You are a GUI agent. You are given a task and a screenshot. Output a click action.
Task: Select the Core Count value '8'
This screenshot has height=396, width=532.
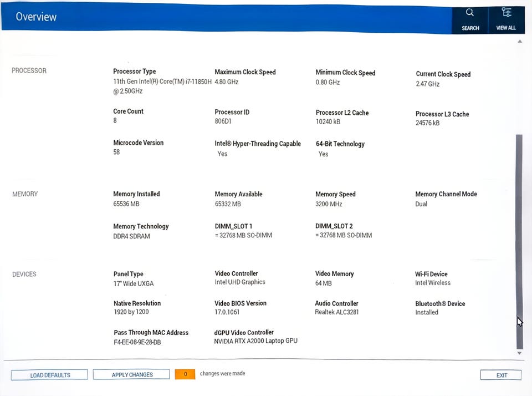[115, 120]
